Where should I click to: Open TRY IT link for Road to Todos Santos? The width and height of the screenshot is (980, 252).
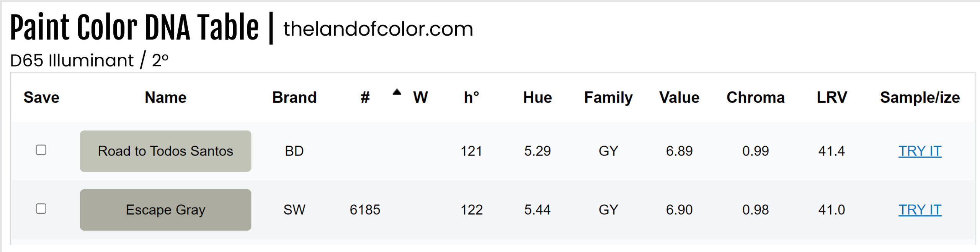click(920, 151)
